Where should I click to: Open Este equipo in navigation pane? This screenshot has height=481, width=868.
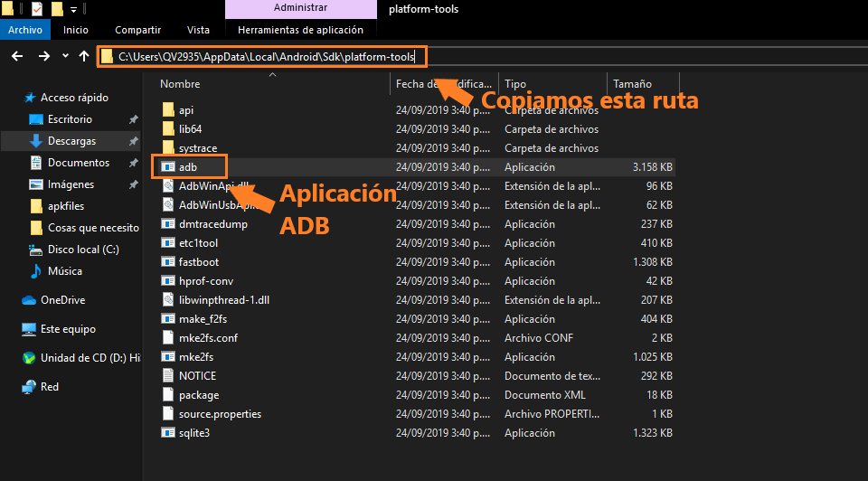tap(68, 329)
